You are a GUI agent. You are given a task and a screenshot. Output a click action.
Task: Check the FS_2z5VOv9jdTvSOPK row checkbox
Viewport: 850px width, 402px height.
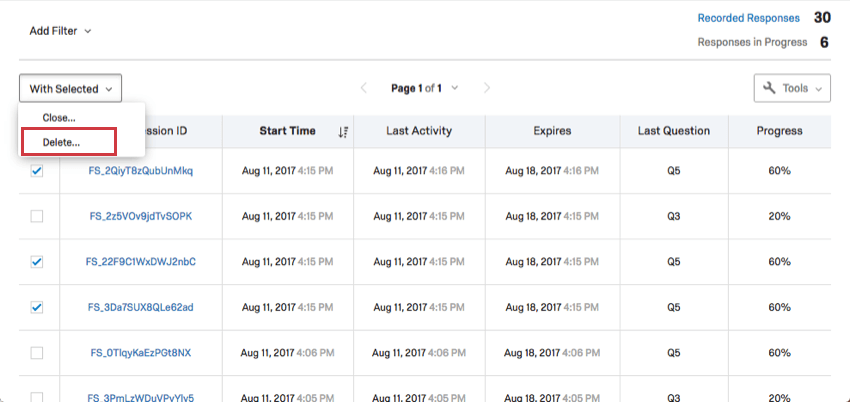click(x=37, y=216)
